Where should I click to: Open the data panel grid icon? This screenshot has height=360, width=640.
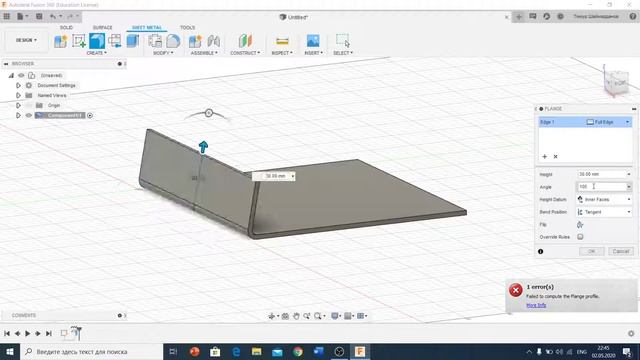[7, 16]
